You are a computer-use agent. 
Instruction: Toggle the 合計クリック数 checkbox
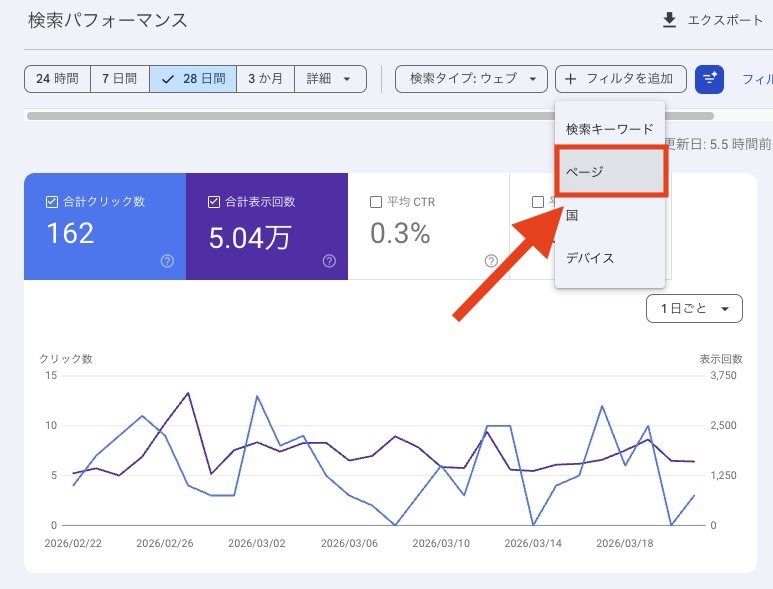click(52, 202)
